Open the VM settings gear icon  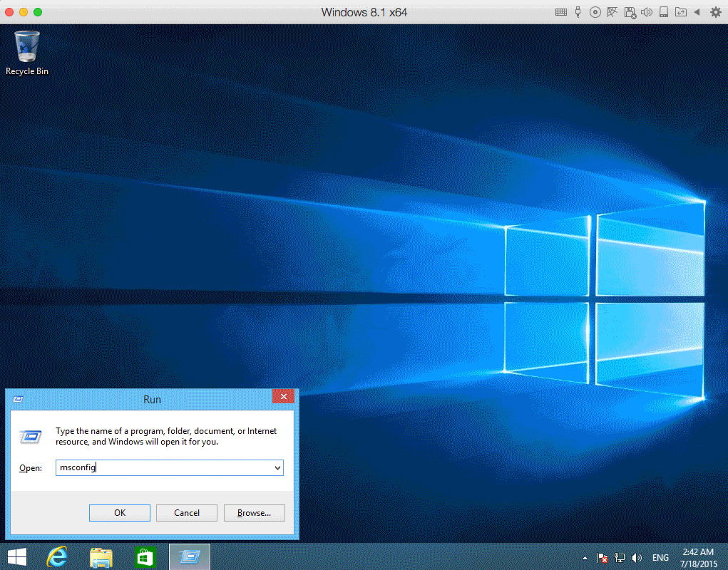coord(715,12)
